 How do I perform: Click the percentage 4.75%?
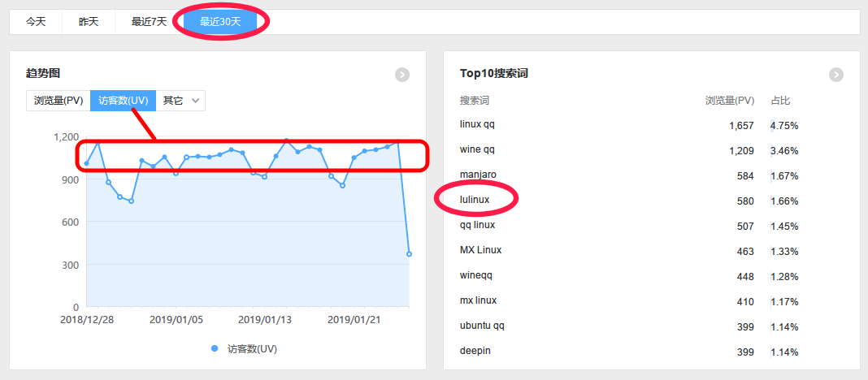784,126
